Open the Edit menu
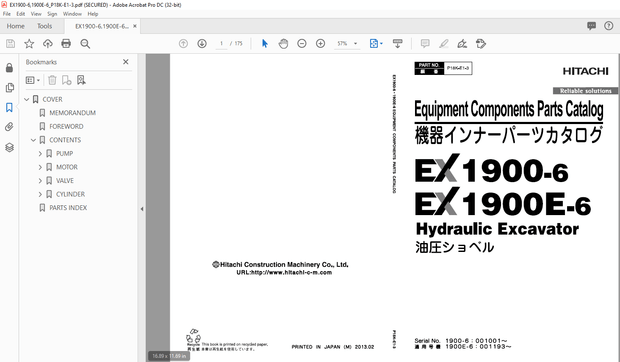Image resolution: width=620 pixels, height=362 pixels. (21, 14)
